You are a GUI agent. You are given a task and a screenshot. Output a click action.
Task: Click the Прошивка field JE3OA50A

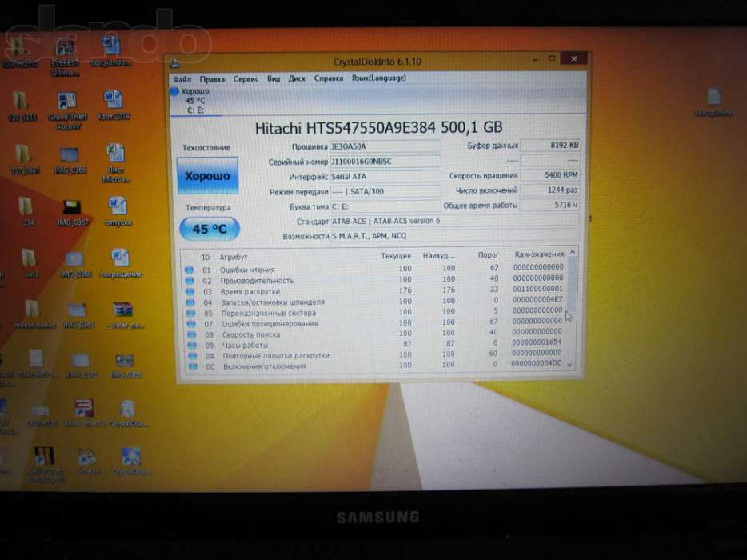pos(385,146)
